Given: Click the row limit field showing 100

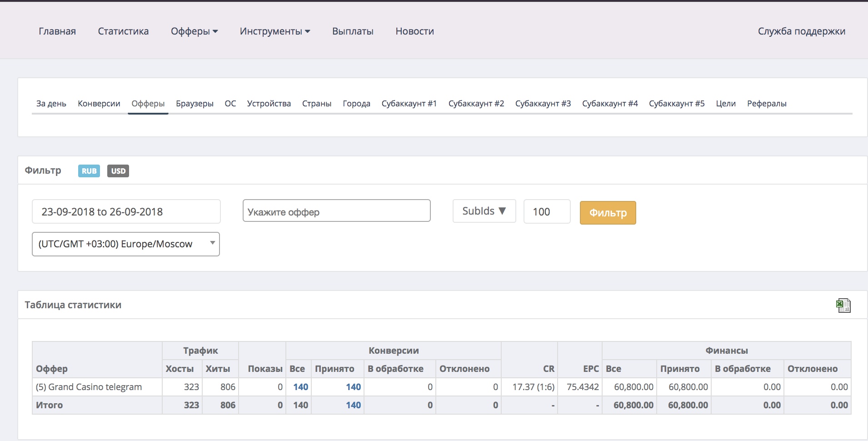Looking at the screenshot, I should pyautogui.click(x=547, y=212).
